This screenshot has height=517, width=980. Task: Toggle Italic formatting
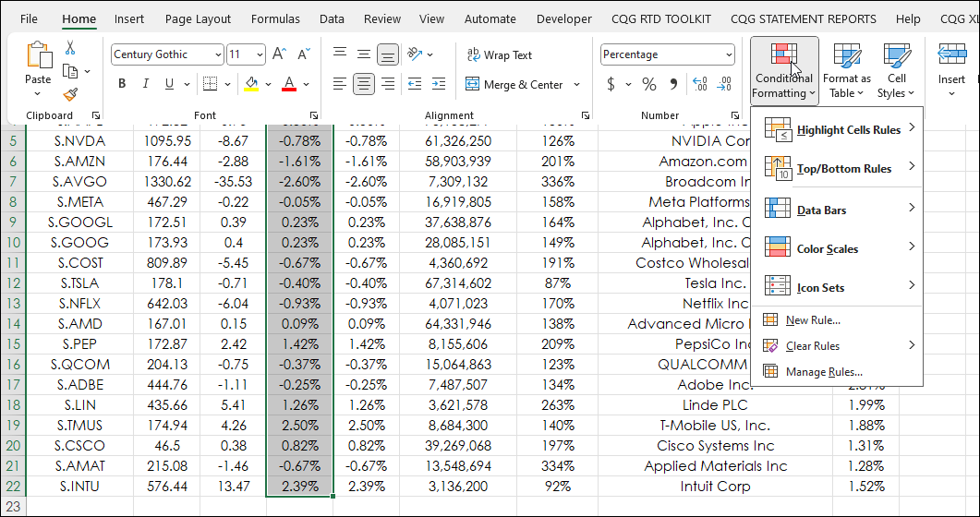click(x=146, y=84)
